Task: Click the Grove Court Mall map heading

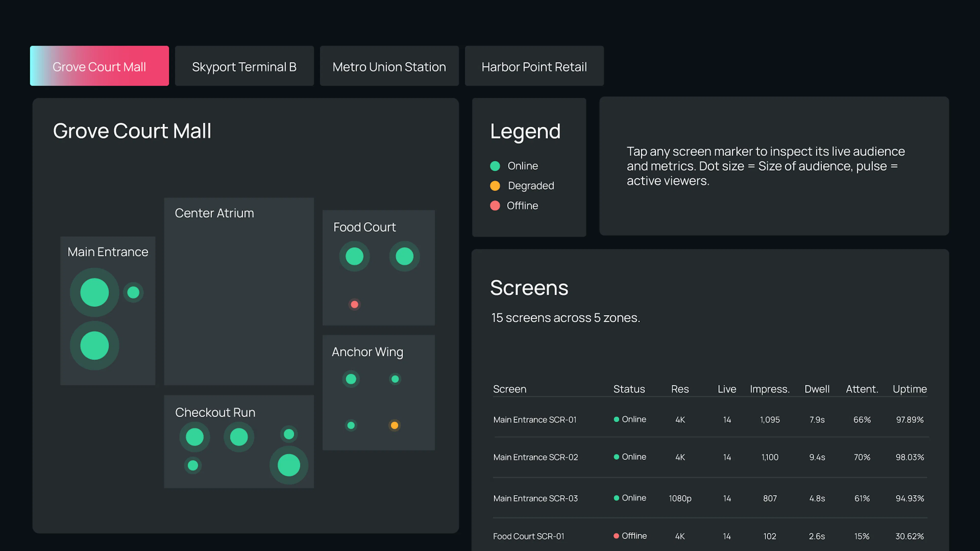Action: pyautogui.click(x=132, y=131)
